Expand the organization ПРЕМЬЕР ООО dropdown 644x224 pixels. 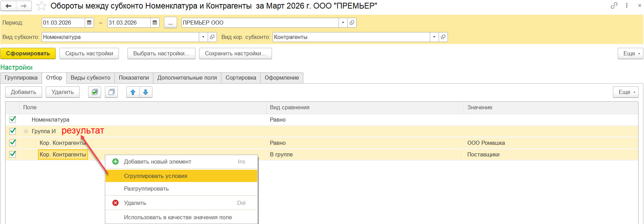point(343,23)
